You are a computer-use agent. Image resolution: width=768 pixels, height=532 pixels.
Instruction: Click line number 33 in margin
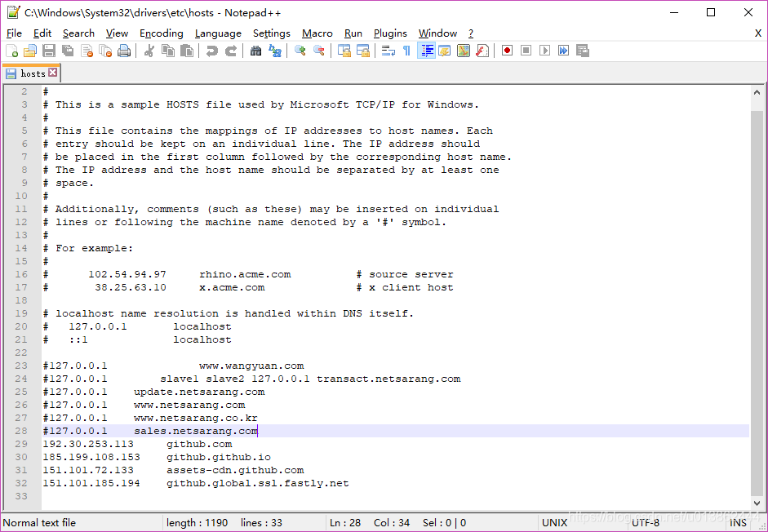click(x=21, y=496)
